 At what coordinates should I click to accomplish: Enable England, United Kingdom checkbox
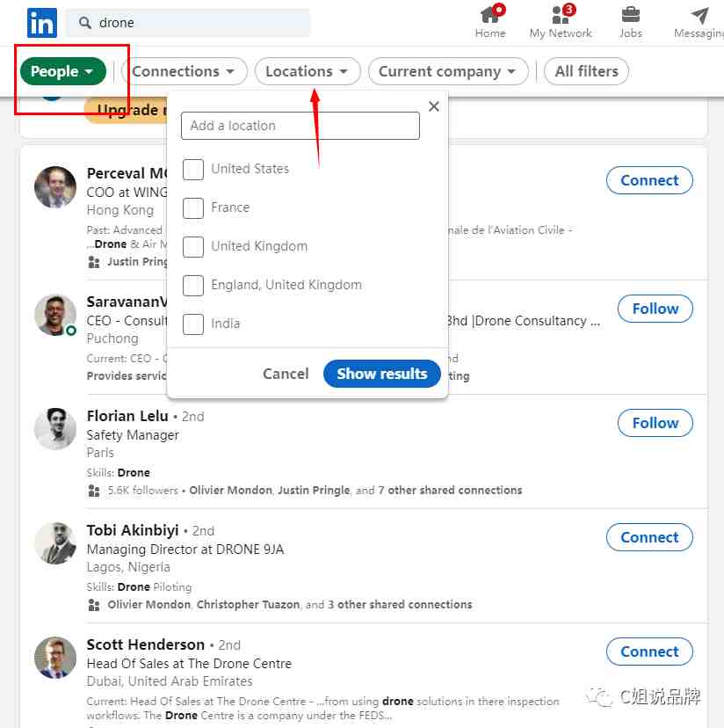click(193, 286)
